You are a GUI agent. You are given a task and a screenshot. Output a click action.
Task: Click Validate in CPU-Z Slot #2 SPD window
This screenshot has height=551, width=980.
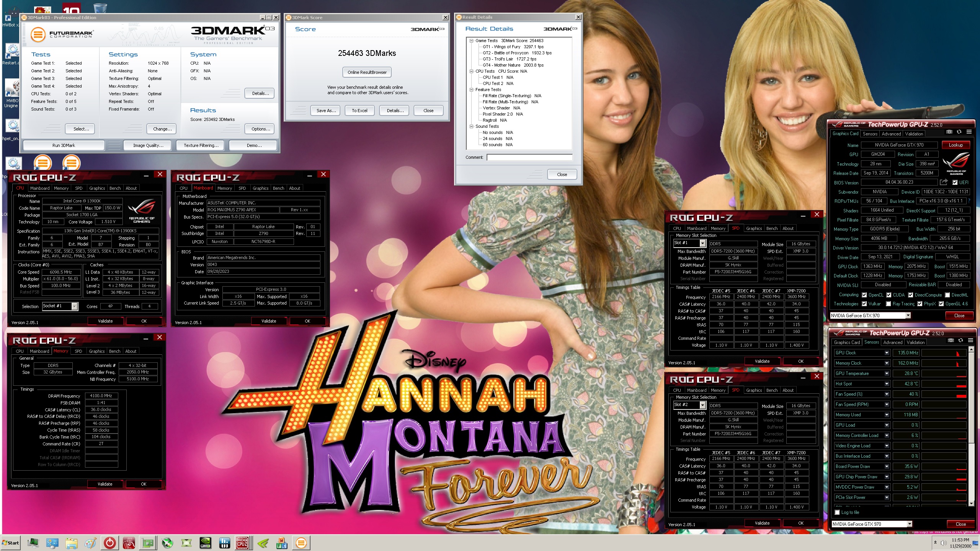click(762, 523)
